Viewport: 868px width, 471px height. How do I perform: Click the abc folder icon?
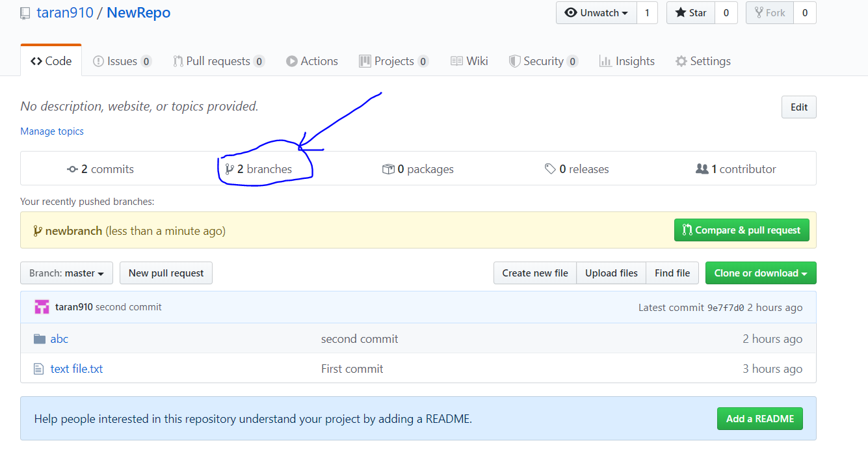tap(40, 339)
